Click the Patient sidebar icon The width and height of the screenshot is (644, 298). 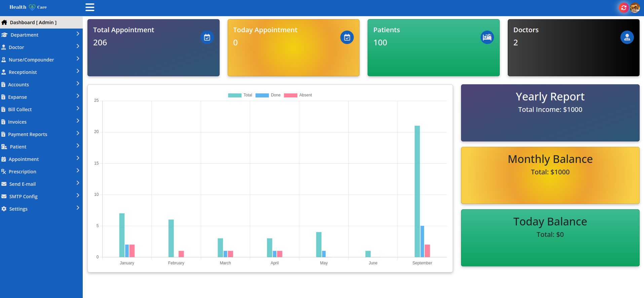click(x=4, y=147)
